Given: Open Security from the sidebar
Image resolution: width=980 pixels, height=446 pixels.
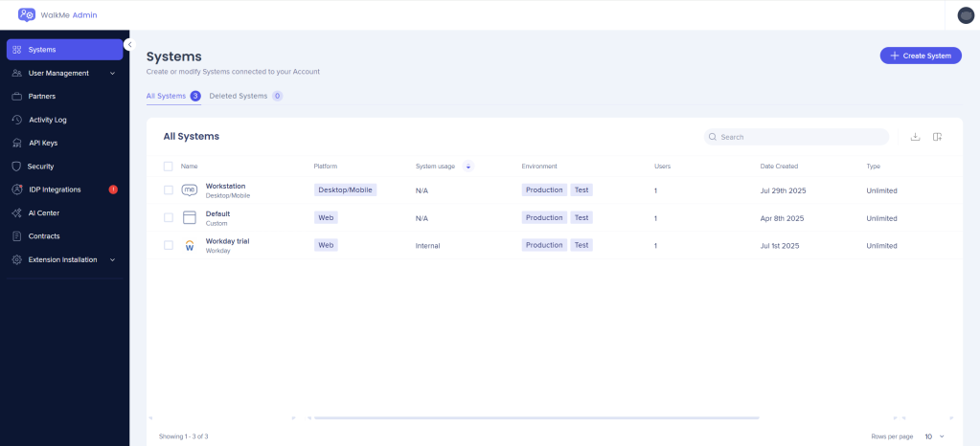Looking at the screenshot, I should (x=40, y=167).
